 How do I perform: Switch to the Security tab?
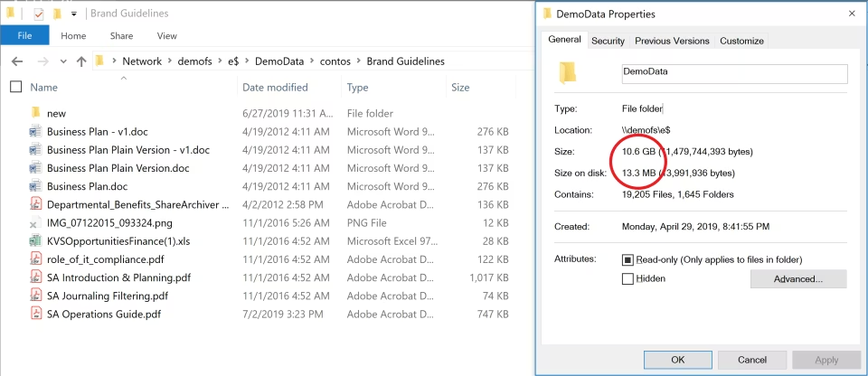608,41
